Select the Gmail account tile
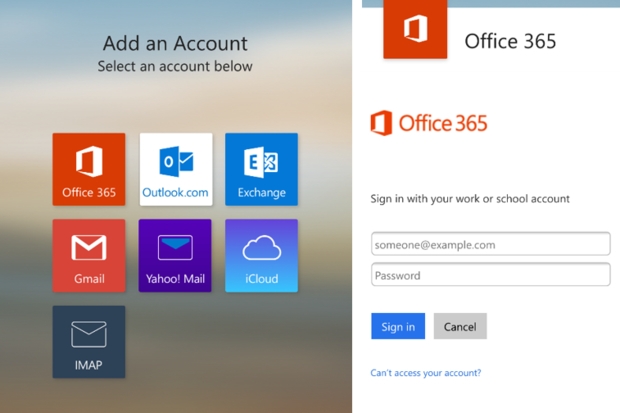 89,255
